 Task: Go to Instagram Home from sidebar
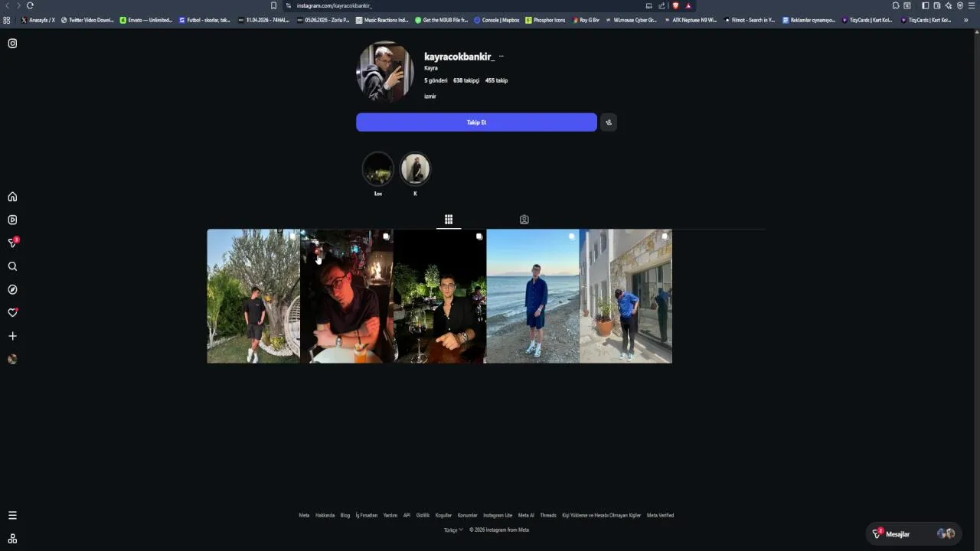(12, 197)
